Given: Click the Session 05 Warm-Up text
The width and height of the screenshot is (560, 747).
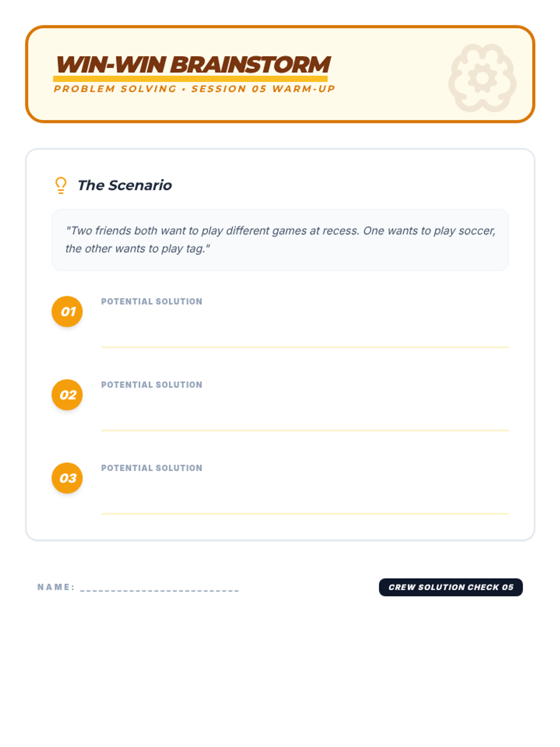Looking at the screenshot, I should tap(263, 89).
